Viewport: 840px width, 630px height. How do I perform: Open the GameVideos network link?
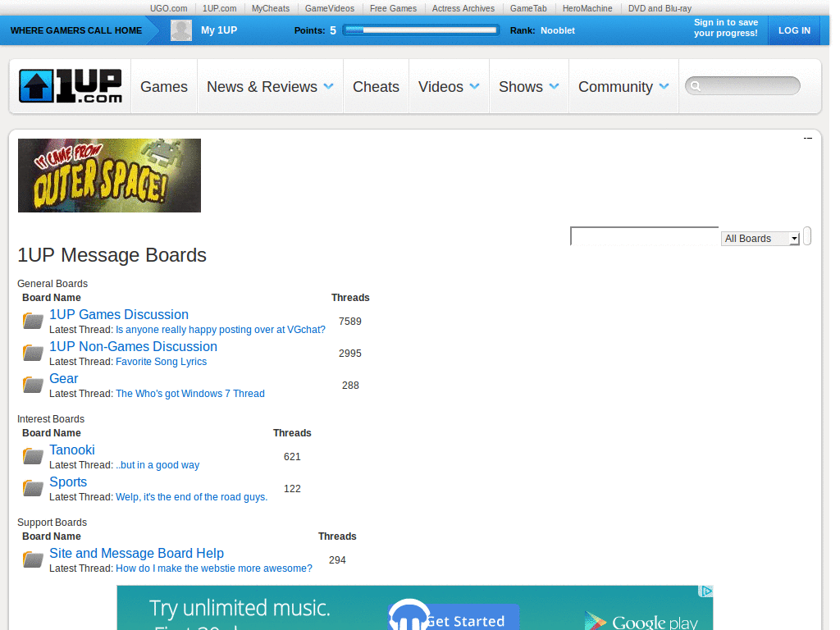pos(330,8)
